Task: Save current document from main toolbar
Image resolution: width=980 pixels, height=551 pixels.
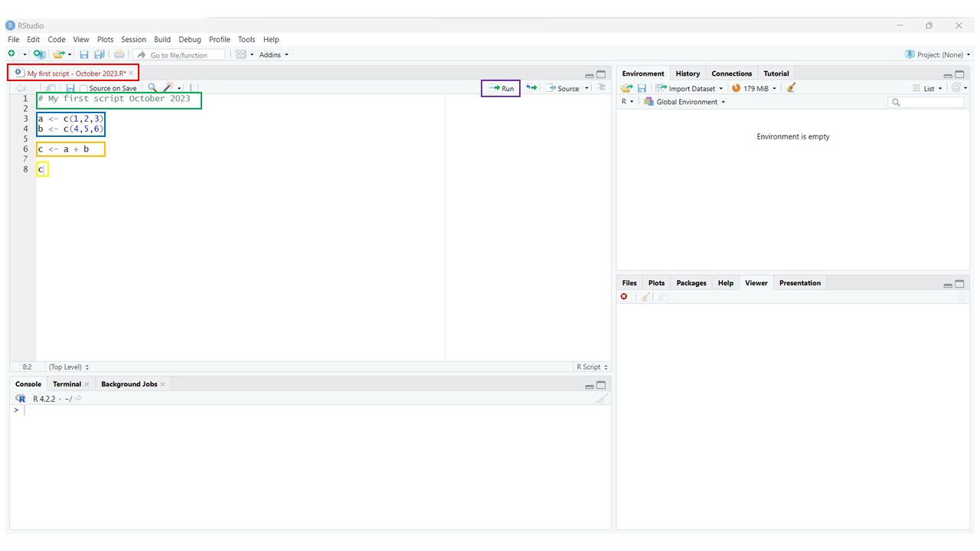Action: [x=84, y=54]
